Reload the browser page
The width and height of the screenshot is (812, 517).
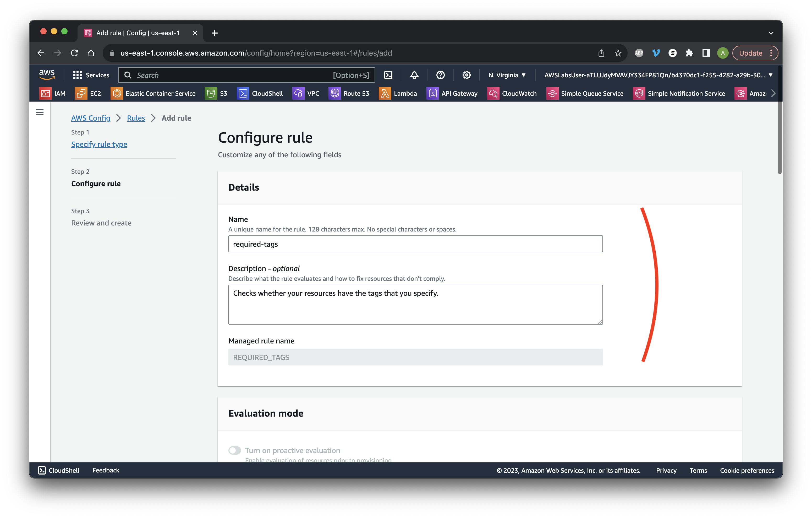click(75, 53)
